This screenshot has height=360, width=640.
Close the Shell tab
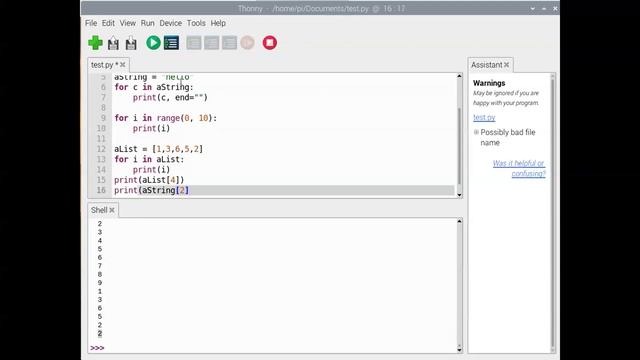tap(112, 210)
